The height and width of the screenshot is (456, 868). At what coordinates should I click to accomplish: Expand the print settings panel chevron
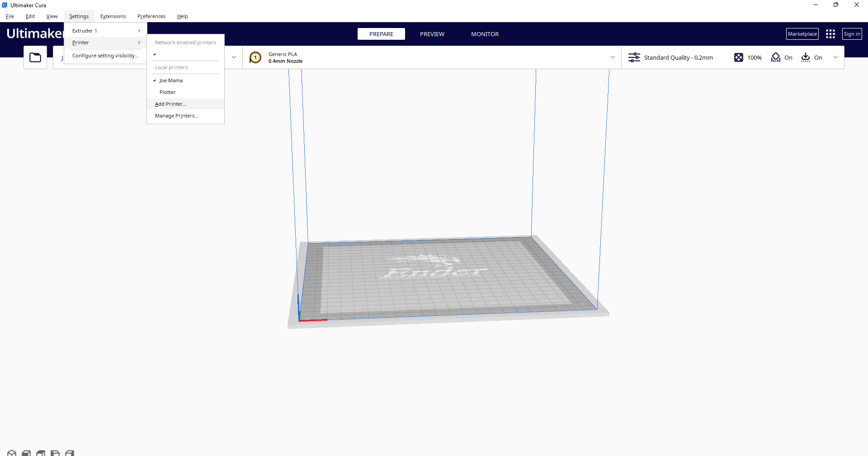835,57
